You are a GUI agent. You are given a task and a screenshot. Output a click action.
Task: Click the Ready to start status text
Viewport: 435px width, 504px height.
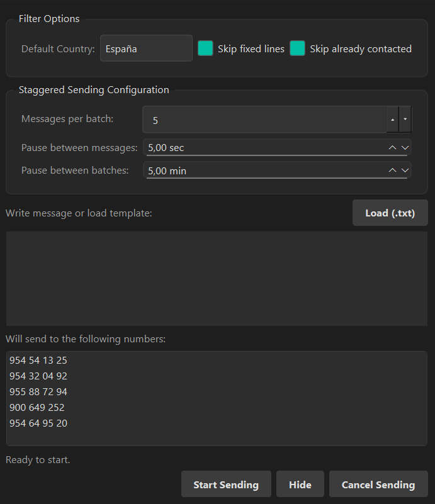pyautogui.click(x=38, y=460)
